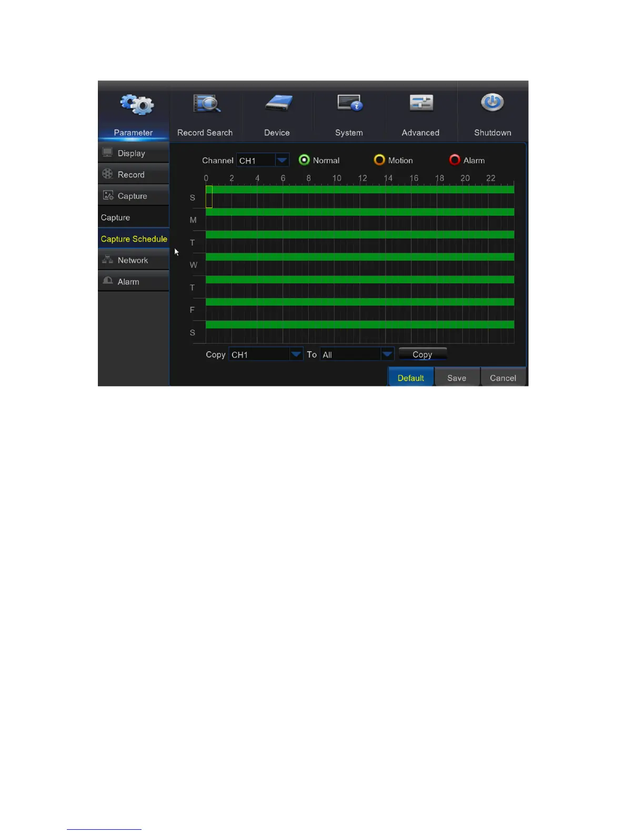Viewport: 644px width, 834px height.
Task: Switch to the Device tab label
Action: click(x=277, y=133)
